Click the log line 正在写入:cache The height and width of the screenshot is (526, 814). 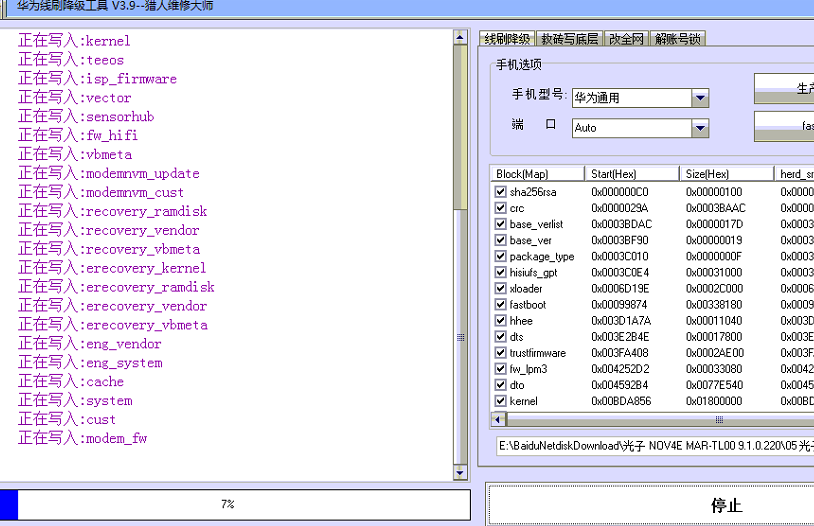(71, 382)
